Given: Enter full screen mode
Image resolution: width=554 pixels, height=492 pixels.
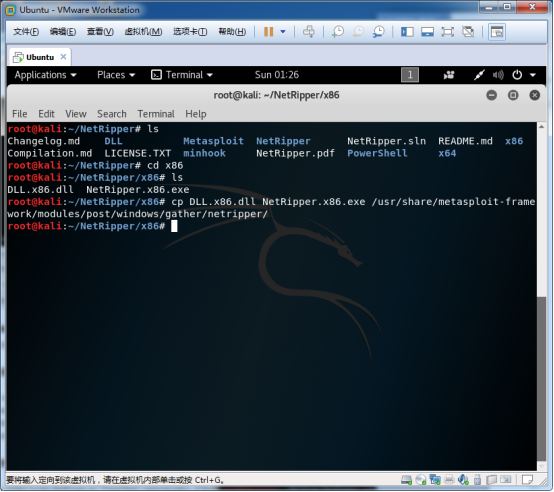Looking at the screenshot, I should pyautogui.click(x=448, y=32).
